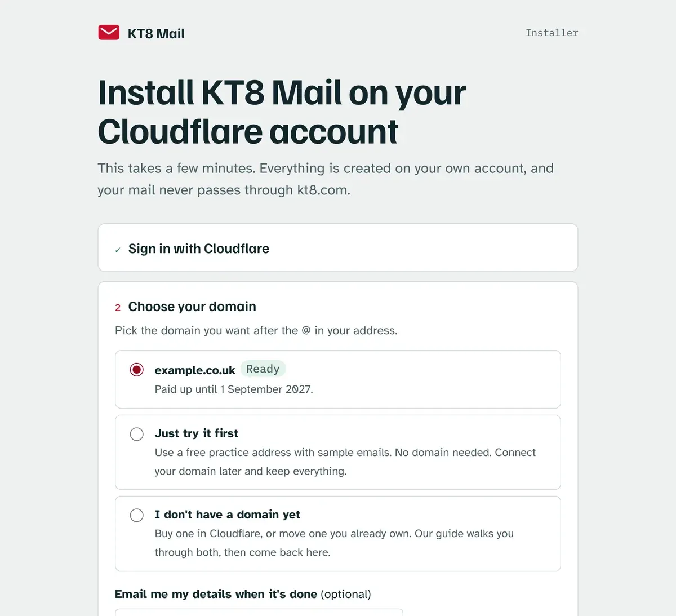Click the Email me my details label

click(x=243, y=594)
